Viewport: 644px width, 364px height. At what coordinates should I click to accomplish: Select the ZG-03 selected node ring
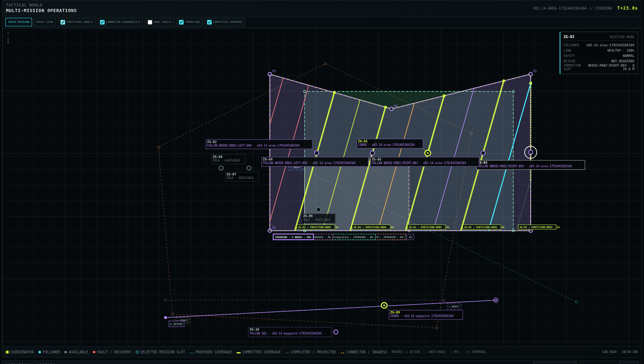[530, 152]
